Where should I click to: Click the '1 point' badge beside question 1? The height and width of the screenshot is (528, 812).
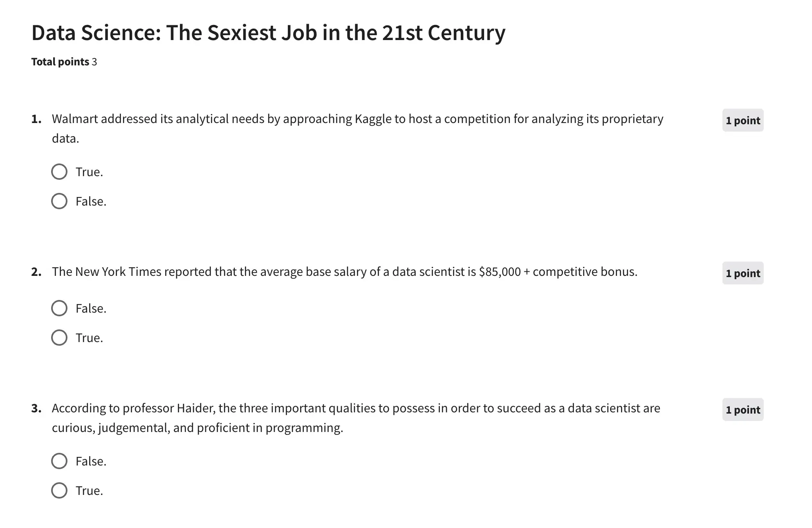pos(742,121)
